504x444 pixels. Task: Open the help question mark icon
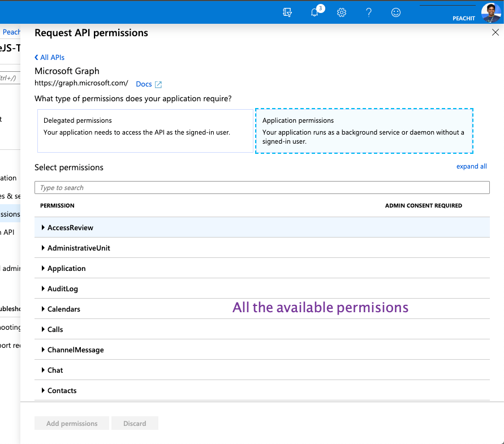[x=369, y=12]
